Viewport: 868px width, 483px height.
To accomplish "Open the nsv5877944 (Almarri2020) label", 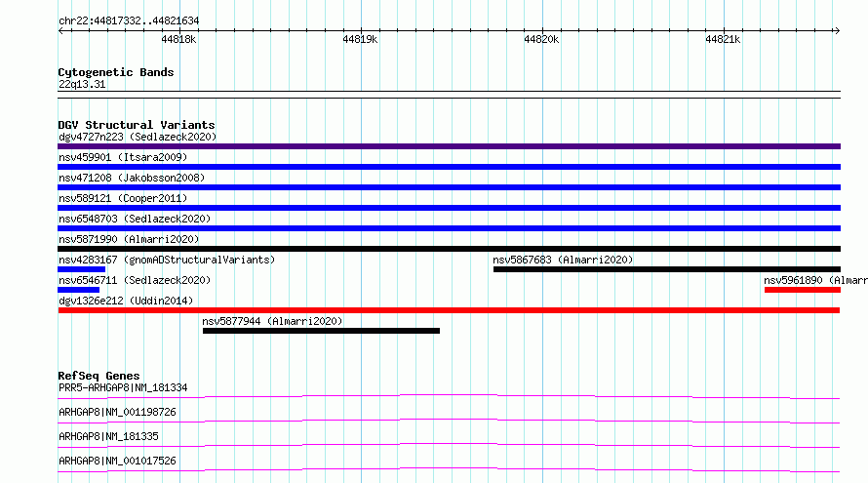I will pos(272,321).
